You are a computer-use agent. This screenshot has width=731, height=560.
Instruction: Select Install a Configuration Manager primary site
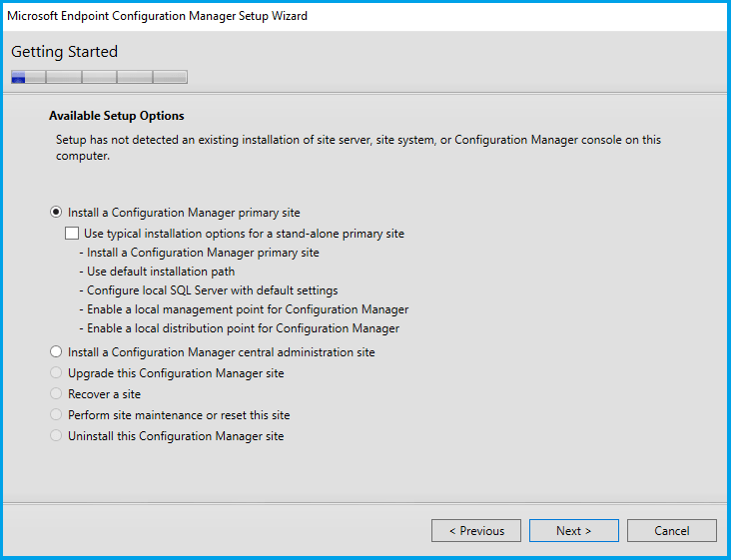56,213
